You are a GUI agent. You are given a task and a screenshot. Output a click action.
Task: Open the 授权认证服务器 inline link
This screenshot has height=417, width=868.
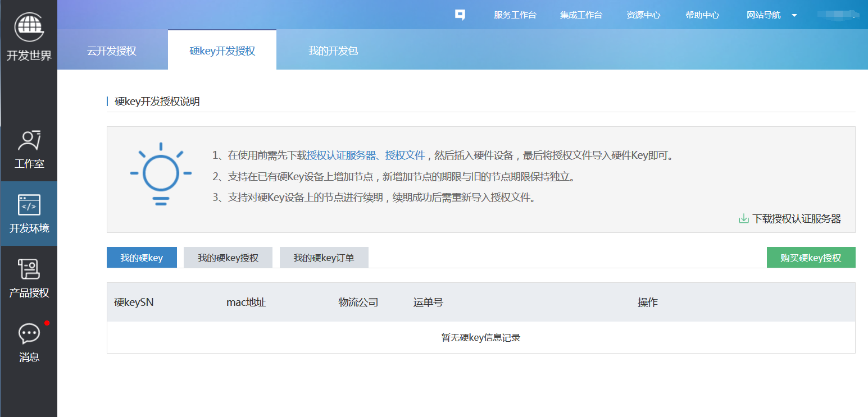coord(341,155)
